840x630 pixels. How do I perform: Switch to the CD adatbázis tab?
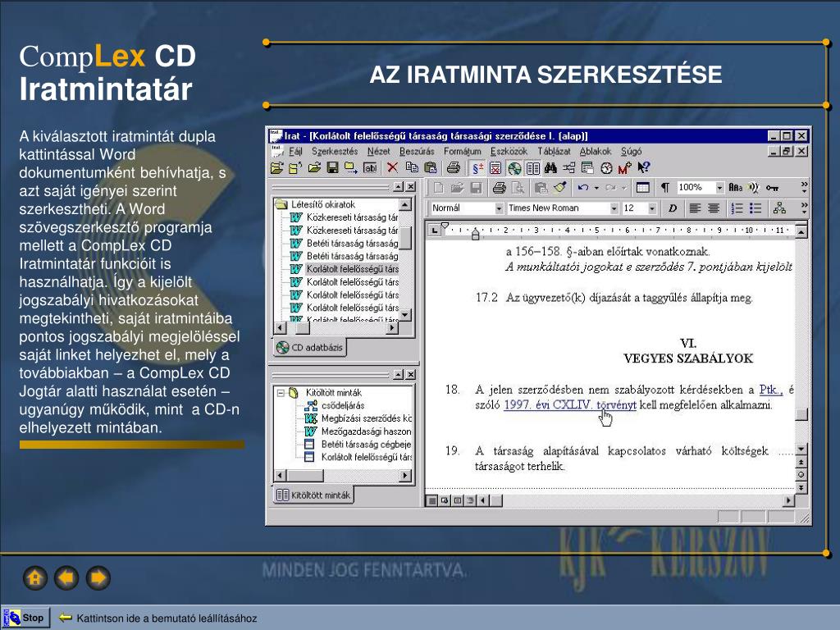309,347
